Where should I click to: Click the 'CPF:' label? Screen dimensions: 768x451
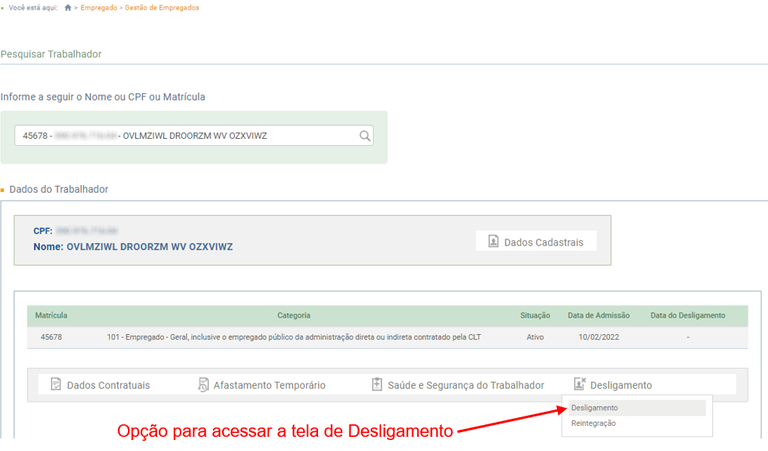click(43, 231)
